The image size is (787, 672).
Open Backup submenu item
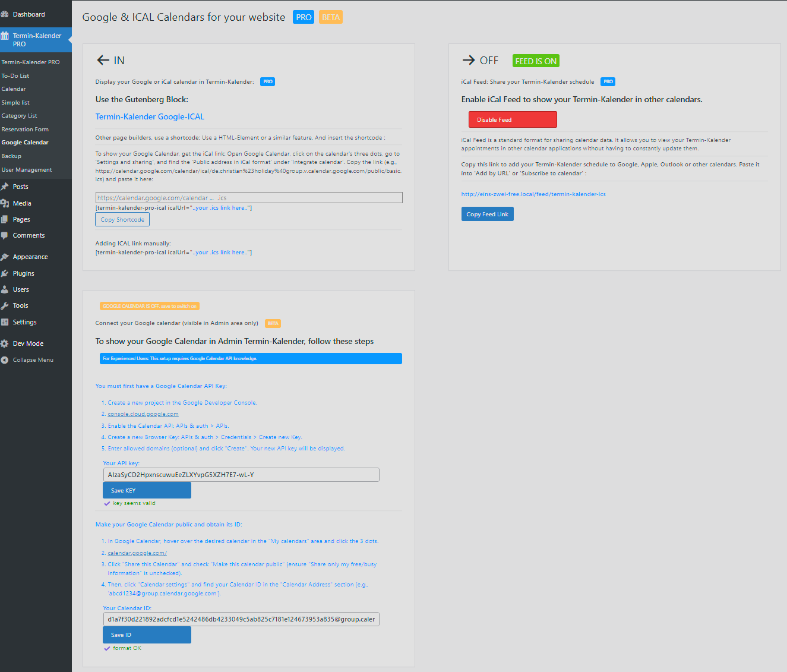tap(11, 156)
